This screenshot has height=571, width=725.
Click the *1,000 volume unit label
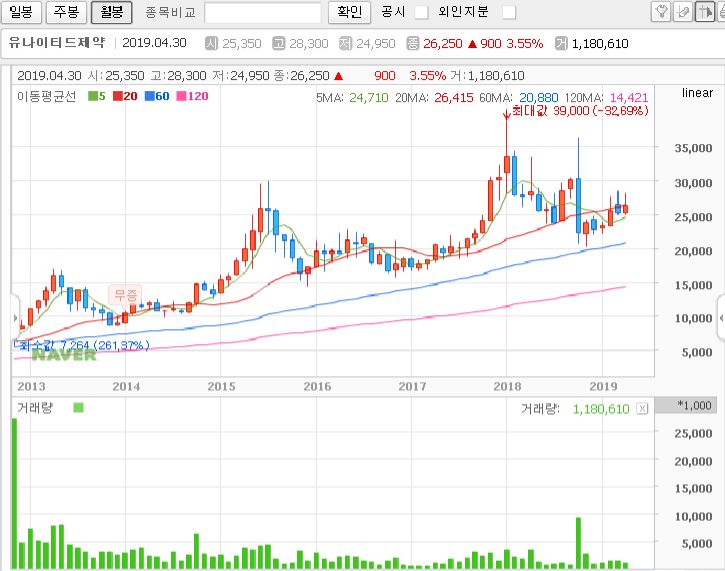pos(694,405)
